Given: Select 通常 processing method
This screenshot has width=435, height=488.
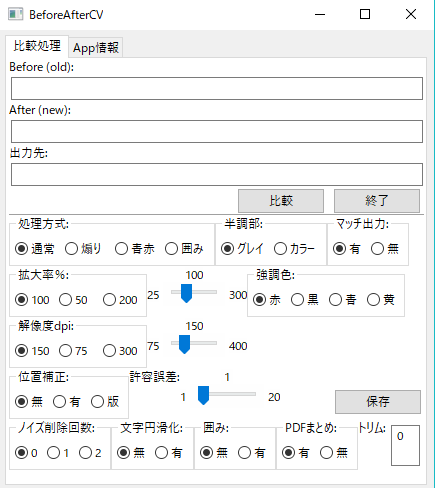Looking at the screenshot, I should coord(35,249).
